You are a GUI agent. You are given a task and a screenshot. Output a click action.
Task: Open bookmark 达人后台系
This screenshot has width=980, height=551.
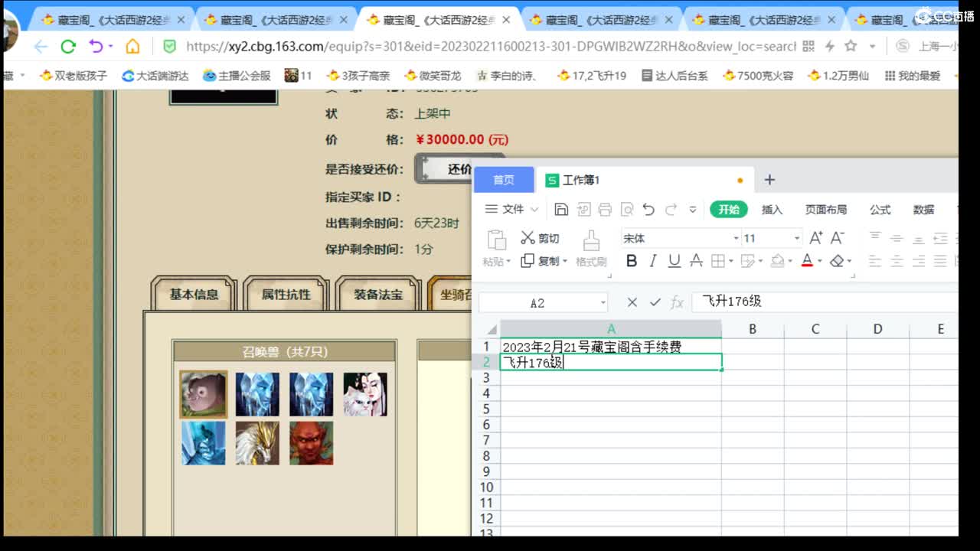(674, 76)
